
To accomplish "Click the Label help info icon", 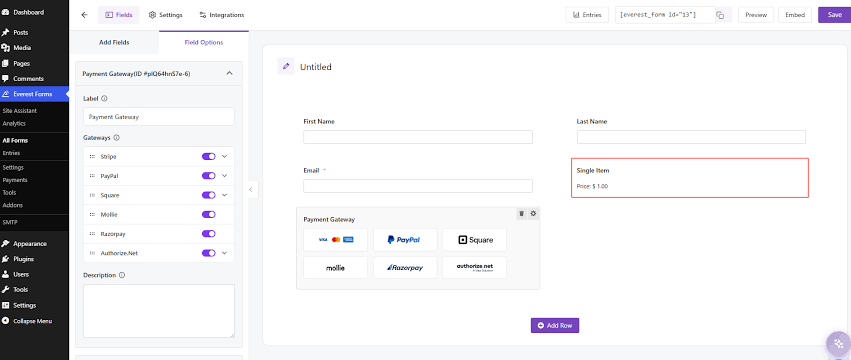I will (x=104, y=99).
